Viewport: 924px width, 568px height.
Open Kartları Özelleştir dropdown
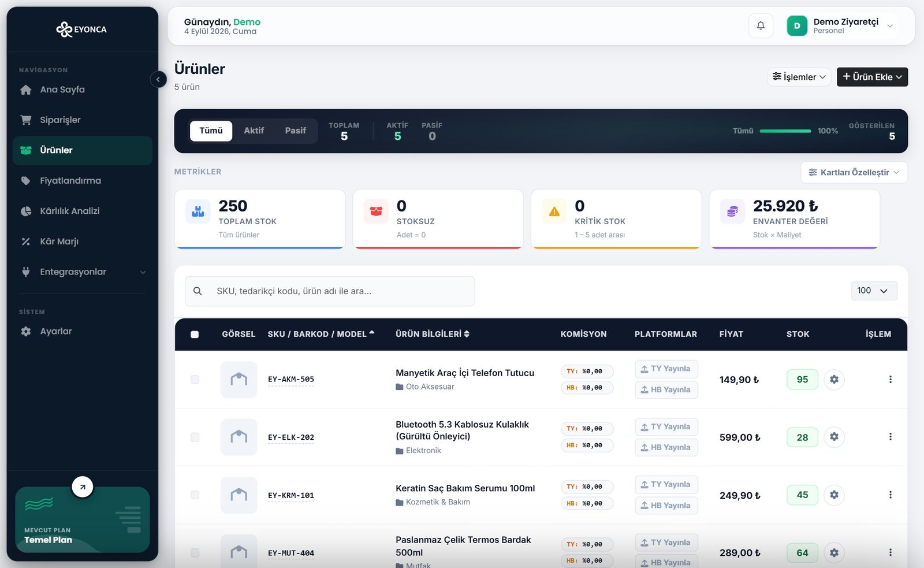(x=854, y=172)
